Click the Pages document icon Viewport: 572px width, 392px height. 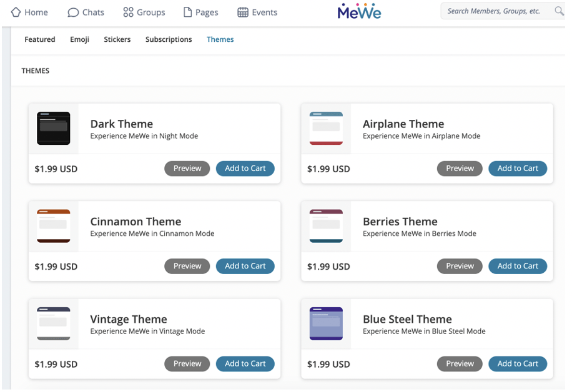pyautogui.click(x=187, y=12)
